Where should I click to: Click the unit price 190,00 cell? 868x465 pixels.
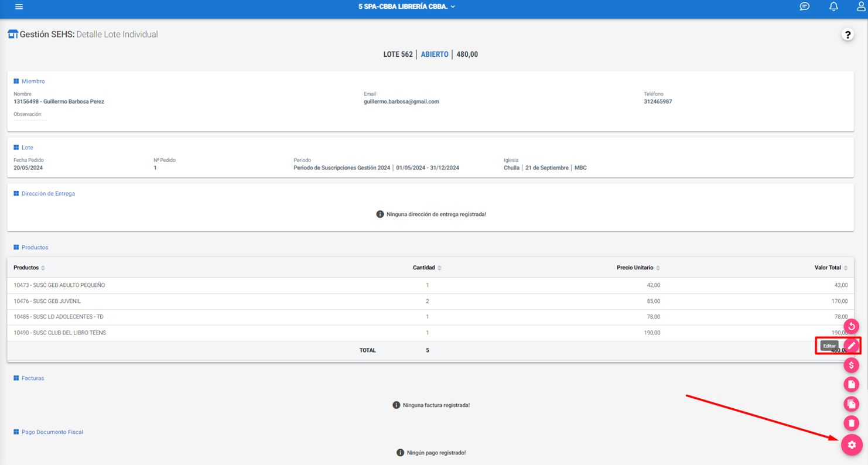point(651,333)
